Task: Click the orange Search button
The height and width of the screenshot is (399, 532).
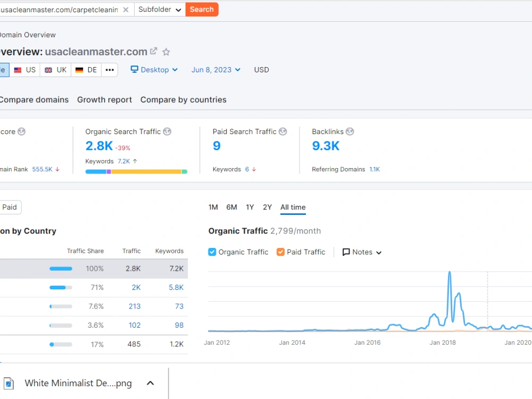Action: 202,10
